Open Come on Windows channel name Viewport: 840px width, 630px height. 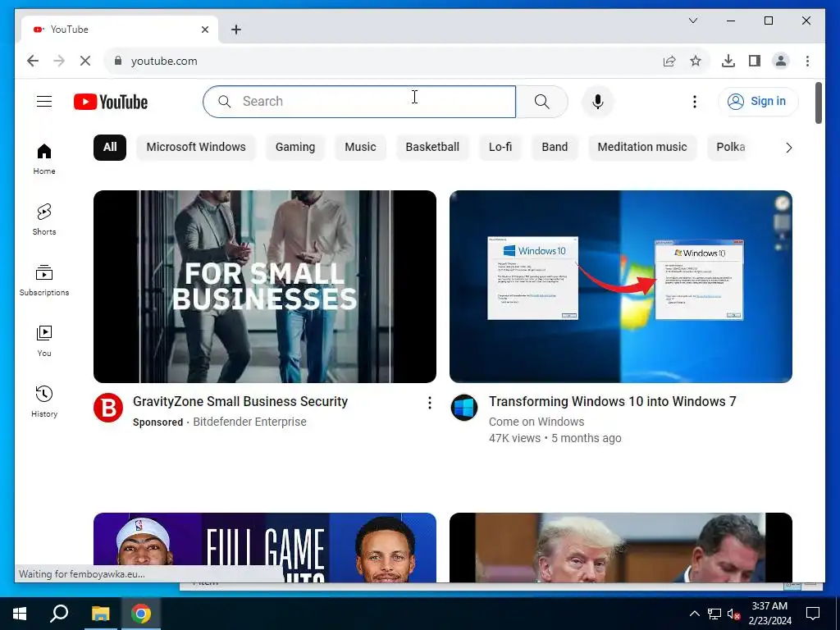536,422
